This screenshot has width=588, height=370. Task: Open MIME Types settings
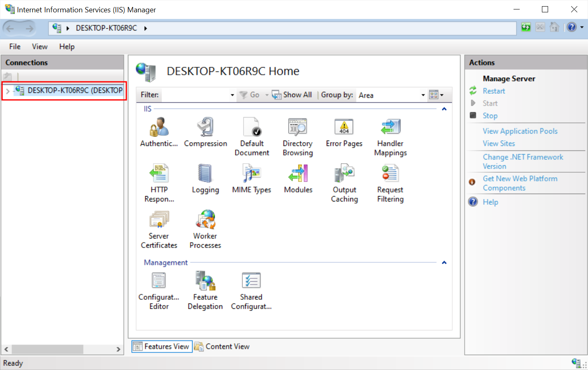click(x=252, y=179)
